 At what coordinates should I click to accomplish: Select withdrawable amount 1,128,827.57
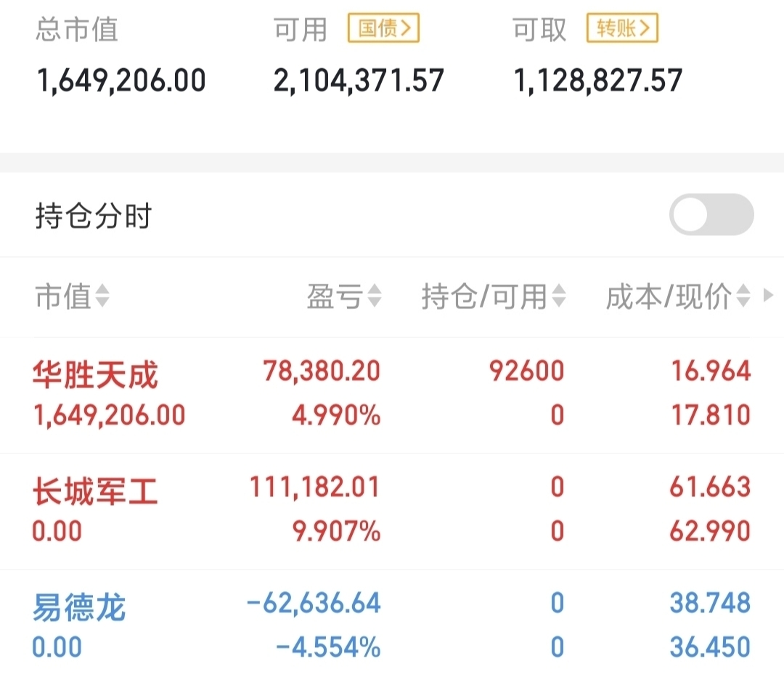[597, 81]
